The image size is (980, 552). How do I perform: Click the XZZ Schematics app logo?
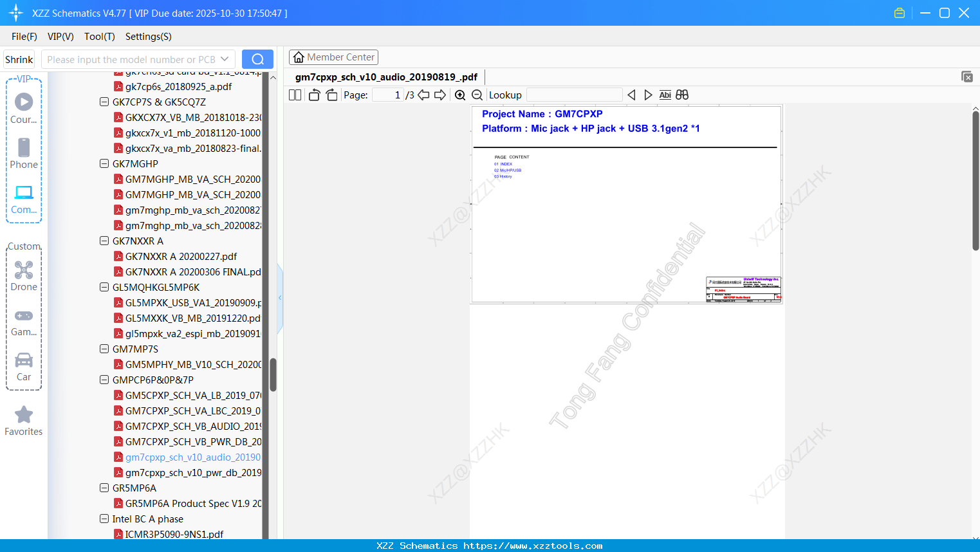[16, 13]
